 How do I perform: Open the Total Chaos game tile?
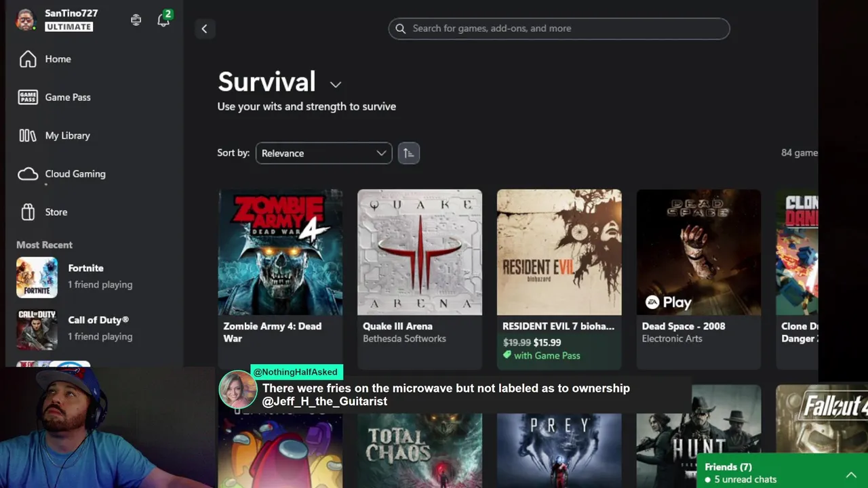(420, 450)
